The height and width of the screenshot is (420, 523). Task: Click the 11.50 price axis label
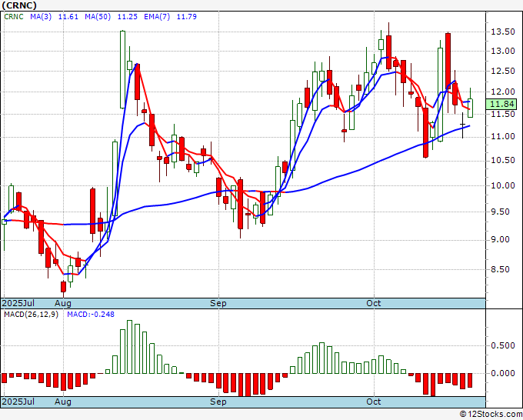tap(503, 114)
